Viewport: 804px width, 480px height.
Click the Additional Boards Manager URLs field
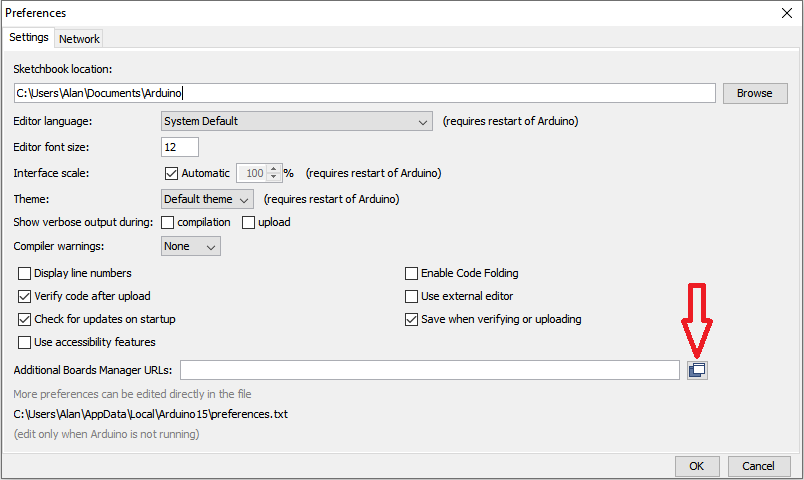430,370
